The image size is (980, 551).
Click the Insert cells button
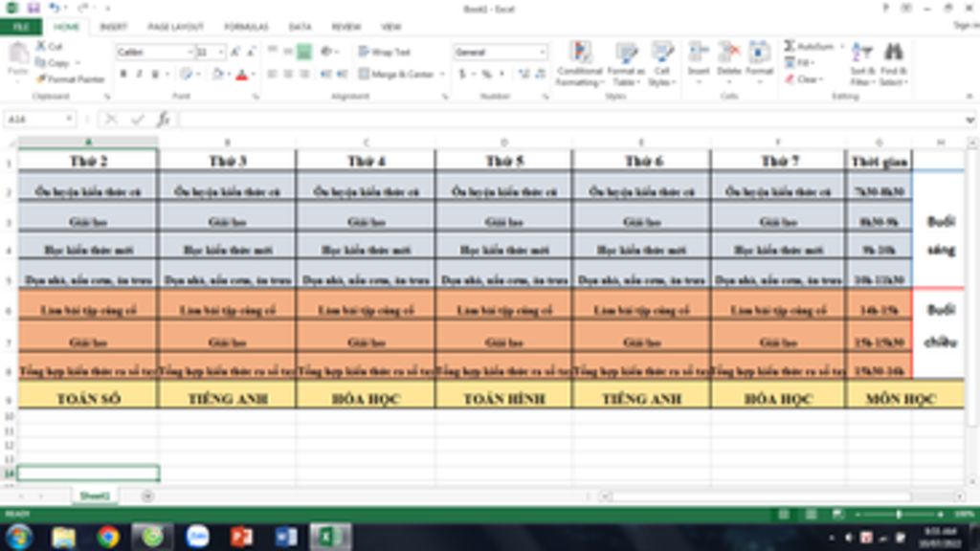(x=698, y=62)
